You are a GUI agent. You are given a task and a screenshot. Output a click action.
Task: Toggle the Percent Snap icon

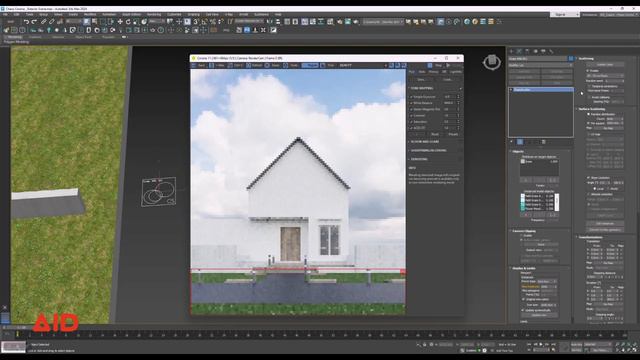213,21
